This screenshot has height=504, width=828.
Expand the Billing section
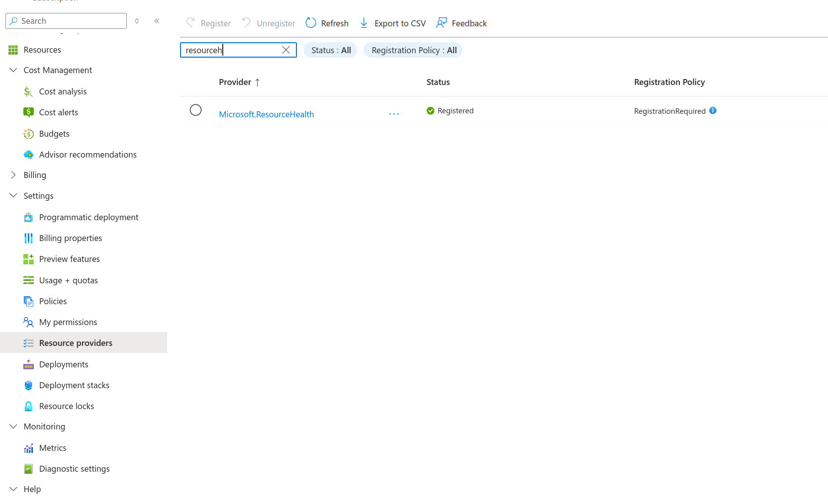point(13,175)
